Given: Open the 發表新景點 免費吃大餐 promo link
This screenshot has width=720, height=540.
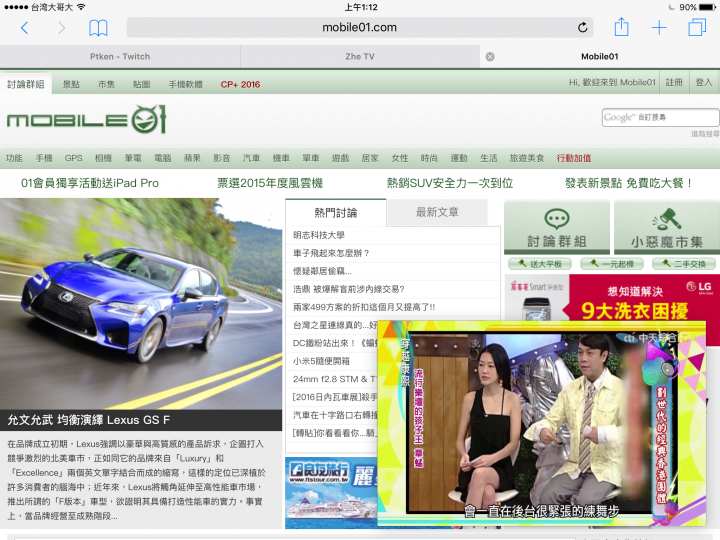Looking at the screenshot, I should pos(629,183).
